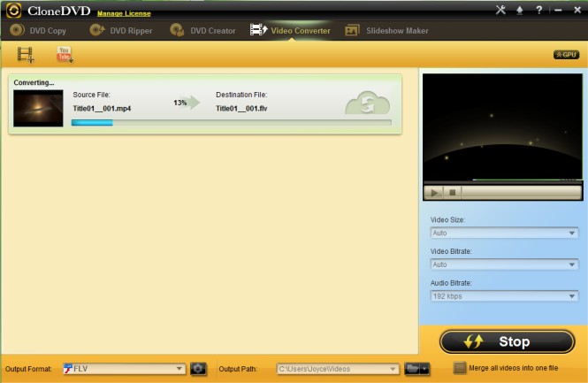Open the Manage License link

[124, 13]
